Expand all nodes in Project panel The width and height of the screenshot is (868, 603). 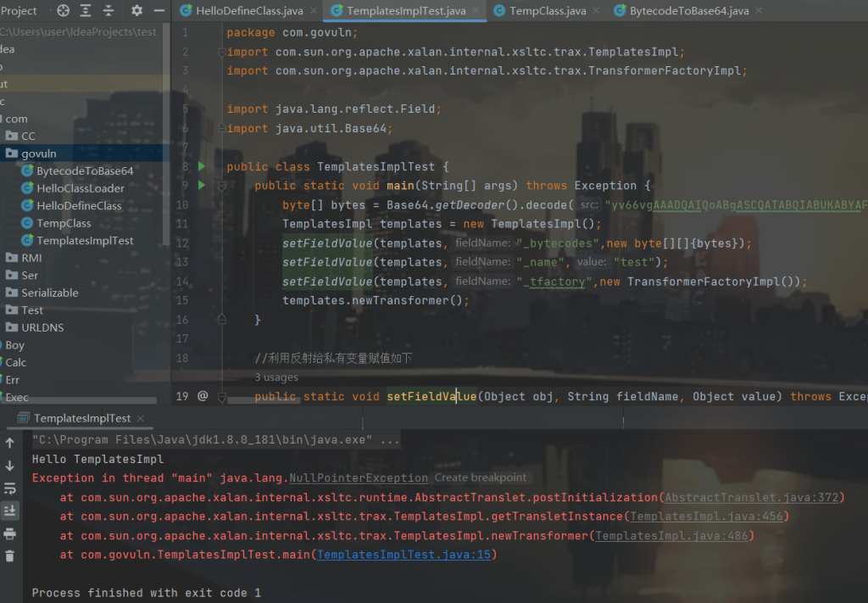pos(85,11)
